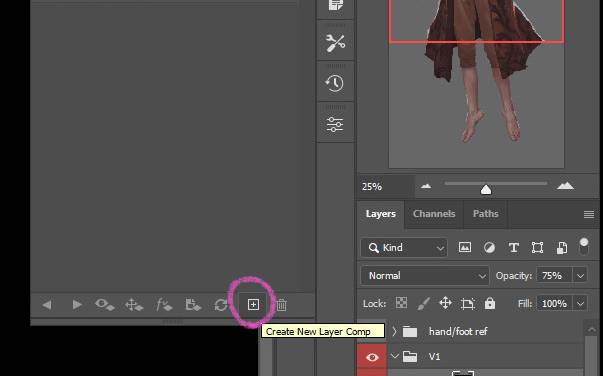Create a new layer comp with plus icon
Image resolution: width=603 pixels, height=376 pixels.
coord(253,305)
